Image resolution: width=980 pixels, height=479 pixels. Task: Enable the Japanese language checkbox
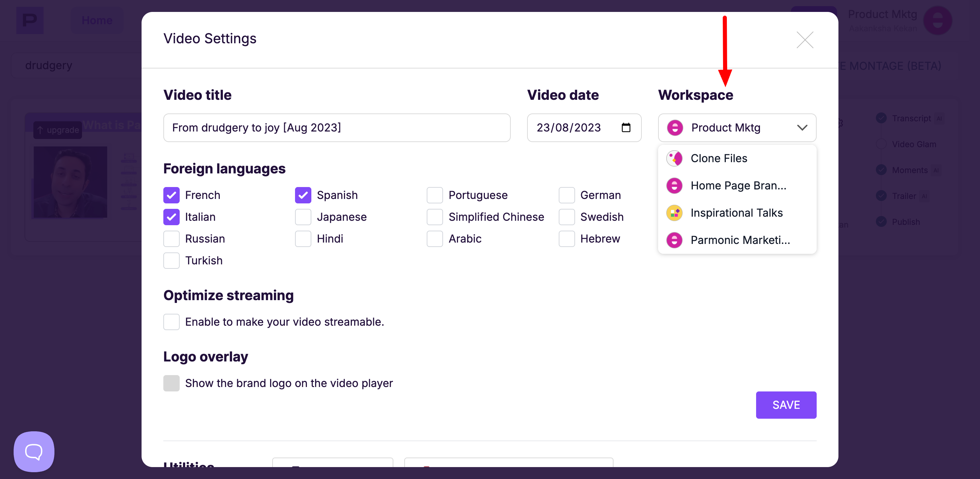pos(303,217)
